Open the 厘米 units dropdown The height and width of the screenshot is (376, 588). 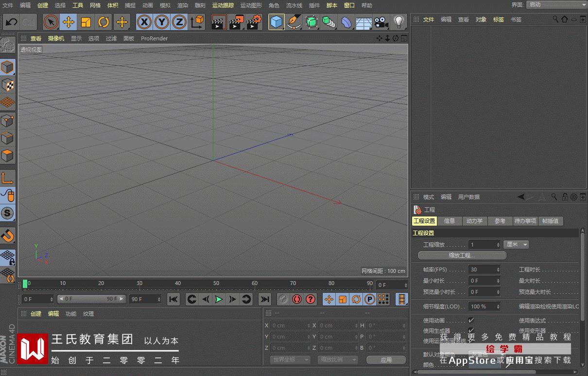[516, 245]
